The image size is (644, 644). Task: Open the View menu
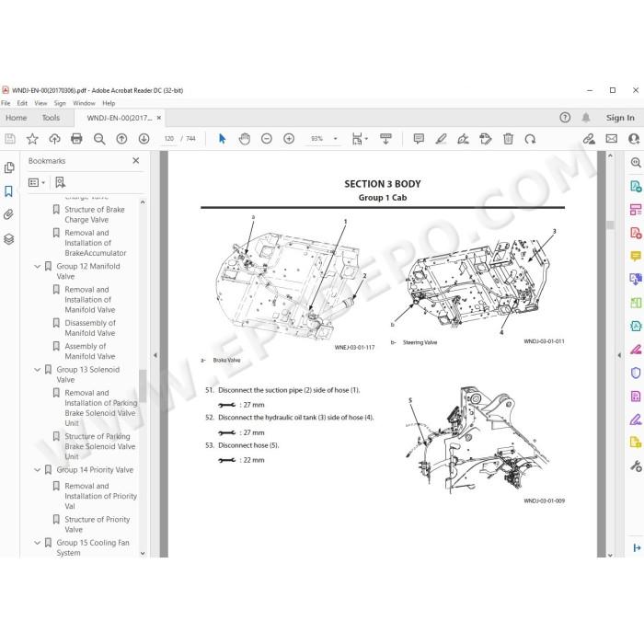pos(40,103)
